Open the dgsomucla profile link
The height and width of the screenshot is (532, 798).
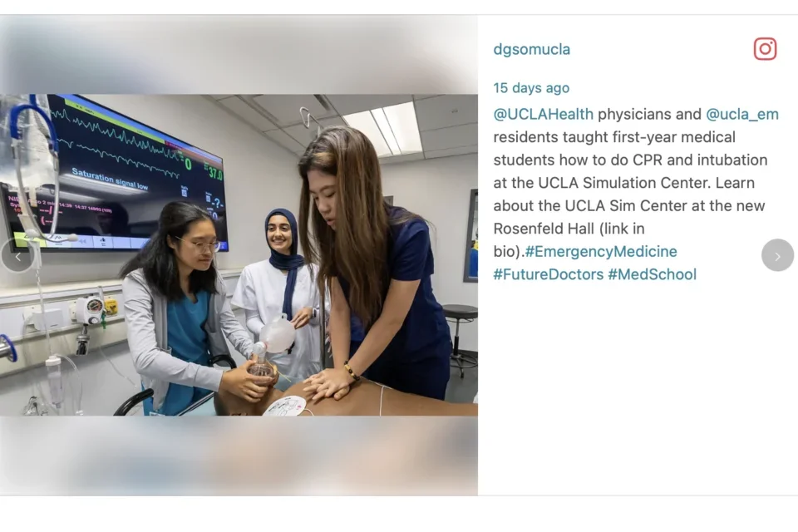point(531,49)
